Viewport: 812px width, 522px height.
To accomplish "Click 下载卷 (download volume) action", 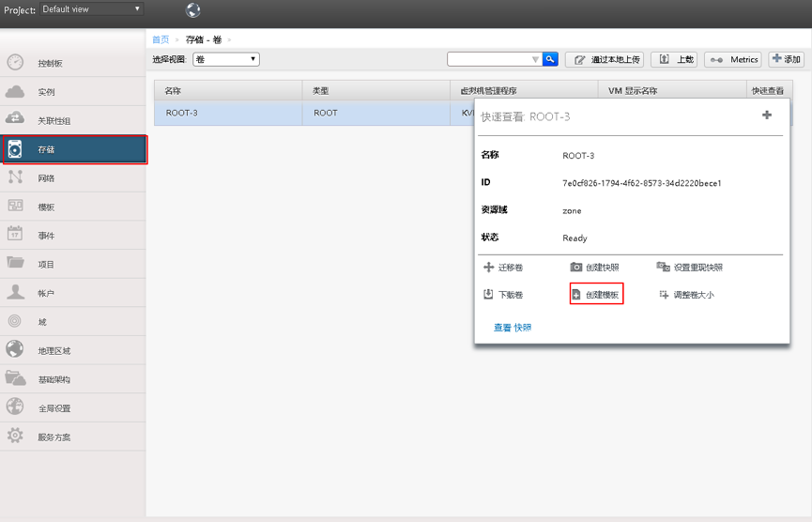I will pos(503,295).
